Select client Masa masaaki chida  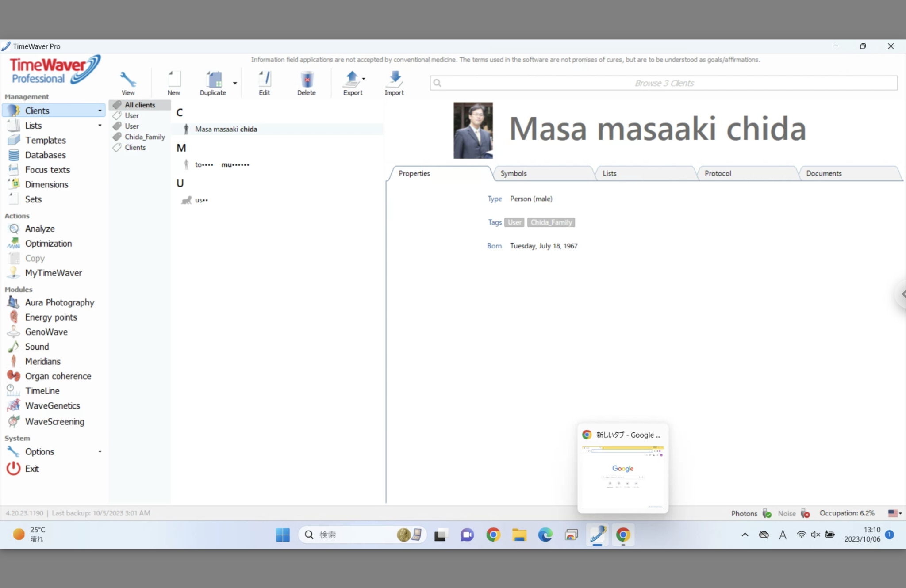click(226, 129)
